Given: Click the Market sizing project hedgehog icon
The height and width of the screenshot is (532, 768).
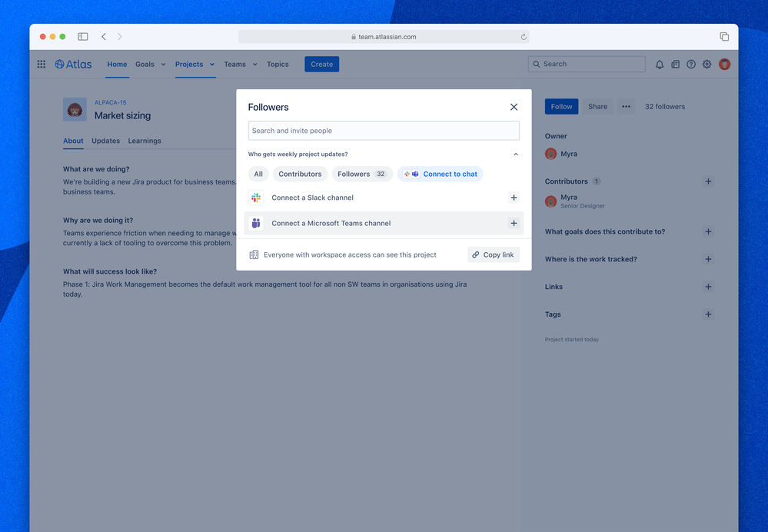Looking at the screenshot, I should pos(75,109).
